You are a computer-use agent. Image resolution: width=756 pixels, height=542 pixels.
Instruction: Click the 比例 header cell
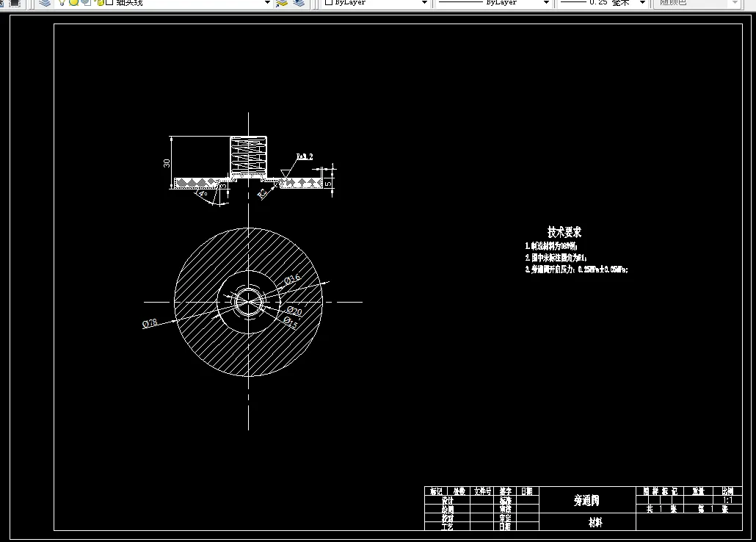727,491
